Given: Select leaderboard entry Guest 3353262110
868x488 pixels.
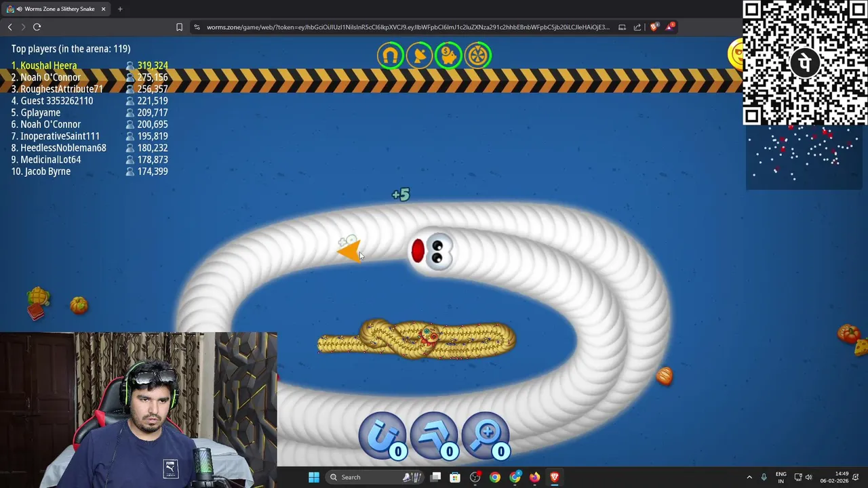Looking at the screenshot, I should pos(52,101).
